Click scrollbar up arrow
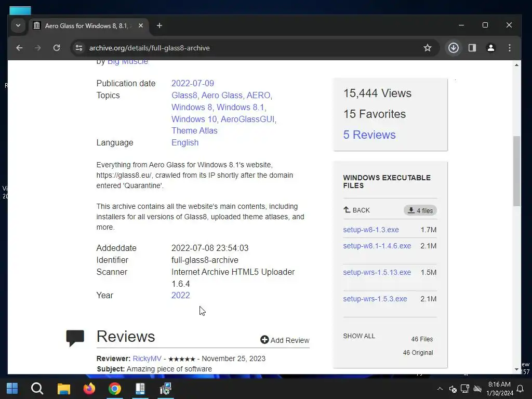Viewport: 532px width, 399px height. click(x=516, y=65)
